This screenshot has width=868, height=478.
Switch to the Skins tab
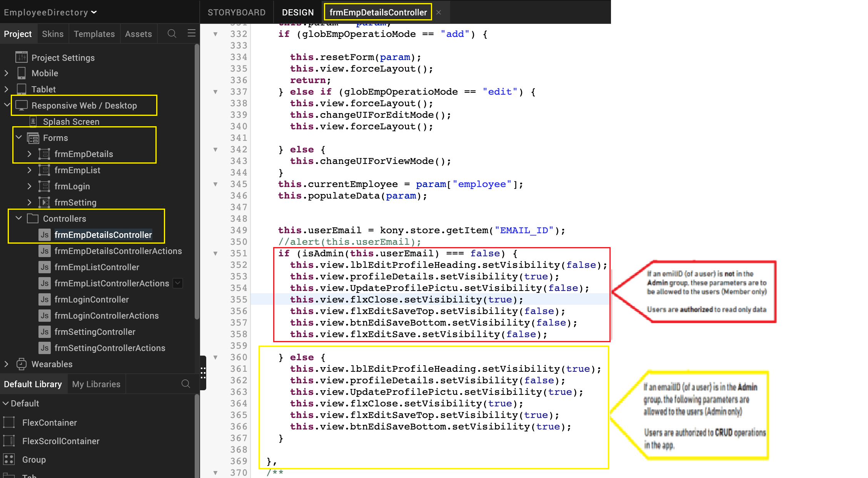point(52,34)
